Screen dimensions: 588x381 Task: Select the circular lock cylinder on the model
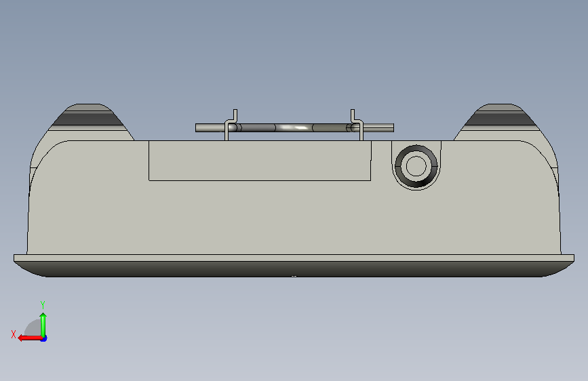(x=416, y=166)
